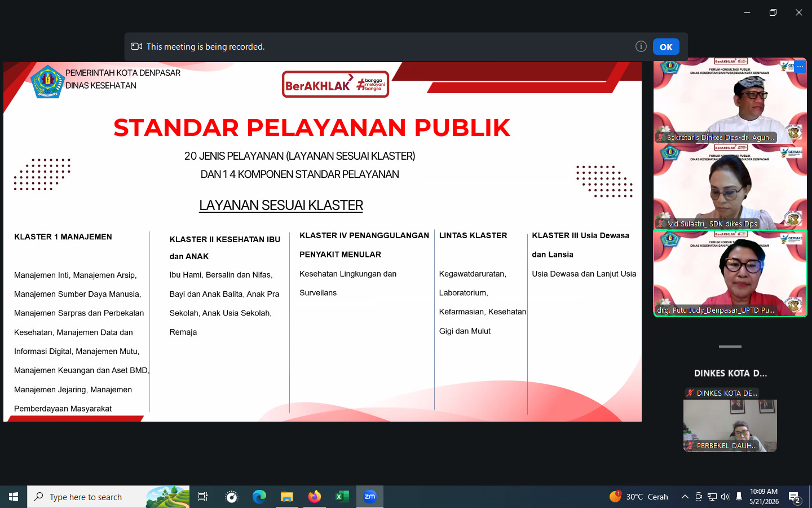812x508 pixels.
Task: Select the Sekretaris Dinkes Dps video tile
Action: [730, 100]
